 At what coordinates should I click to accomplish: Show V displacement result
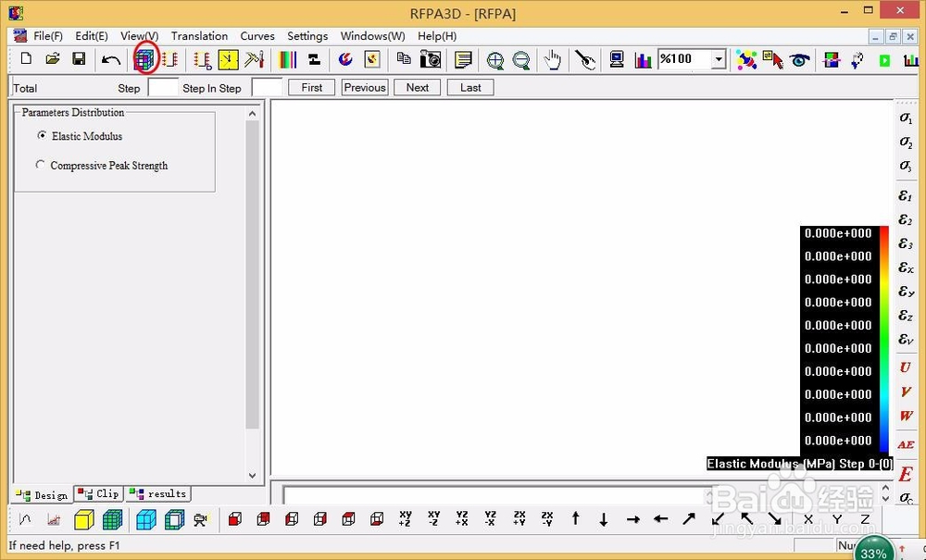pos(906,392)
